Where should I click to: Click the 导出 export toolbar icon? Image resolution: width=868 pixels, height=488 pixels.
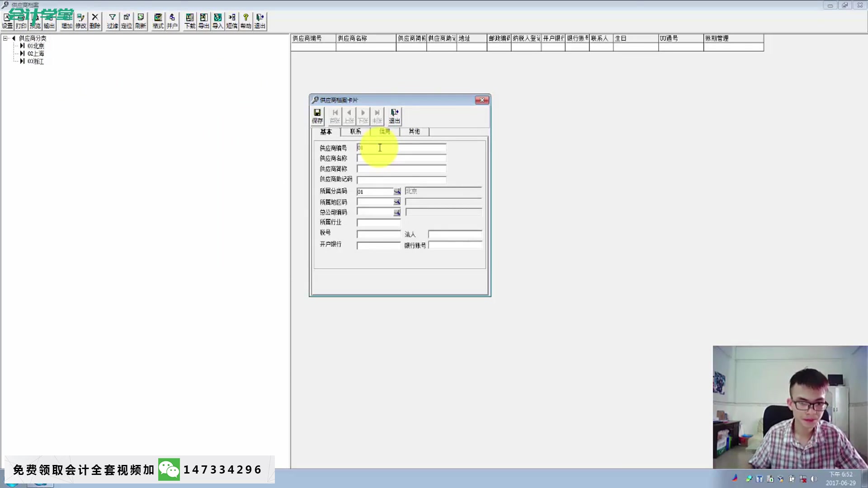click(204, 21)
